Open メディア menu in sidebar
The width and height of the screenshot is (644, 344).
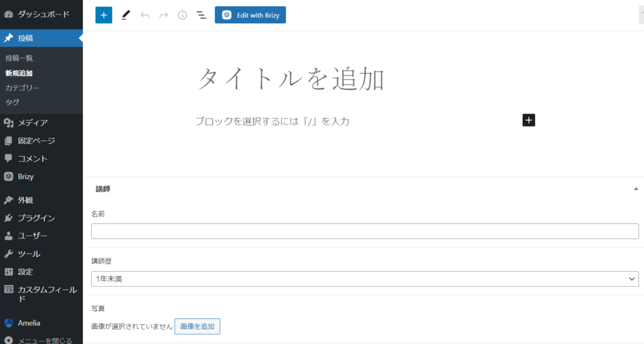click(33, 123)
